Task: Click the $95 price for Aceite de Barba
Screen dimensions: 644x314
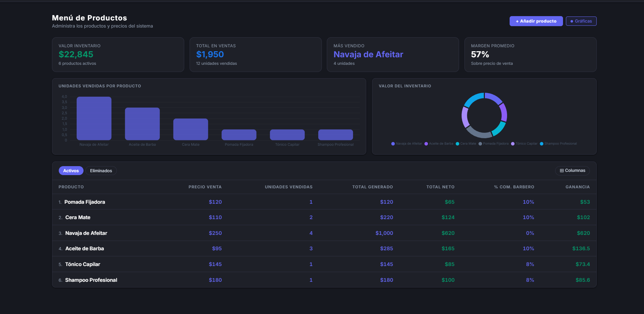Action: (x=217, y=248)
